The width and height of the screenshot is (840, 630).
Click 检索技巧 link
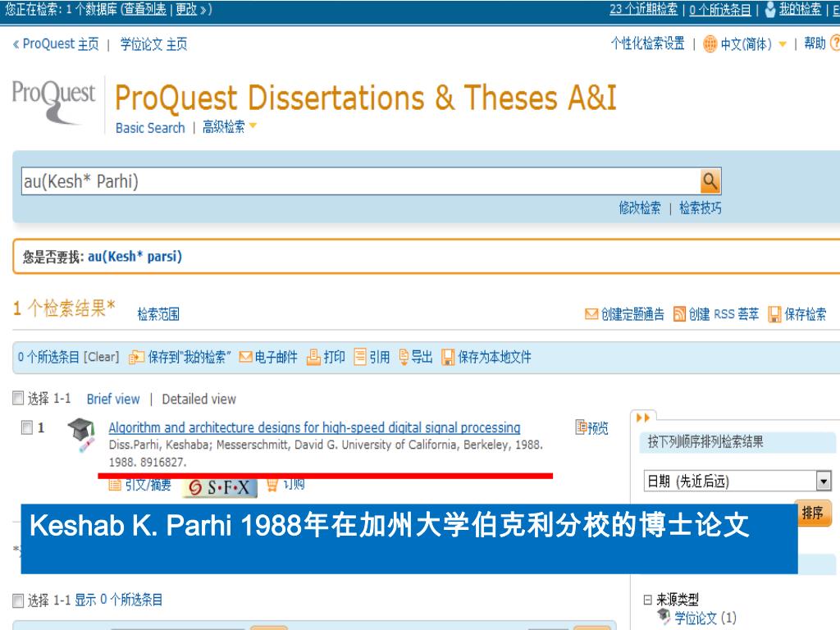point(701,208)
